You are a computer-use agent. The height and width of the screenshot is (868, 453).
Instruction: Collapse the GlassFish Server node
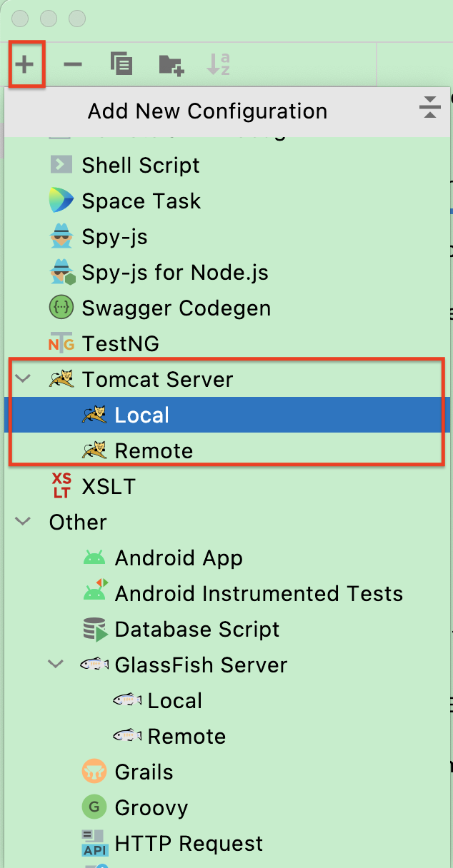pyautogui.click(x=56, y=665)
